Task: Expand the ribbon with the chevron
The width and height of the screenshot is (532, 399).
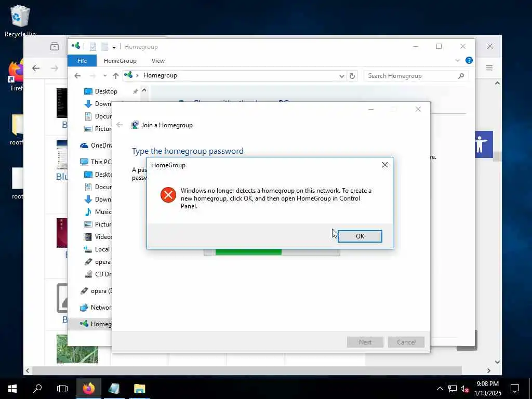Action: coord(457,60)
